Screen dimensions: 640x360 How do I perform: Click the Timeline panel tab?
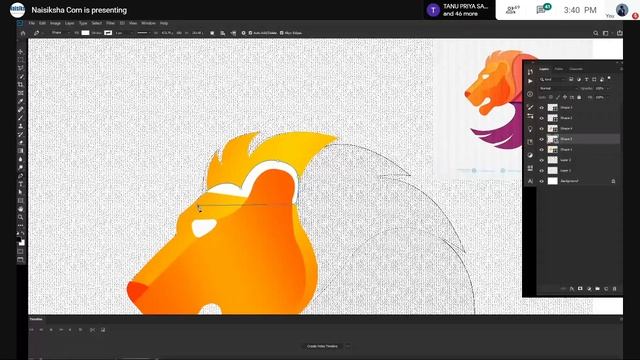[36, 319]
